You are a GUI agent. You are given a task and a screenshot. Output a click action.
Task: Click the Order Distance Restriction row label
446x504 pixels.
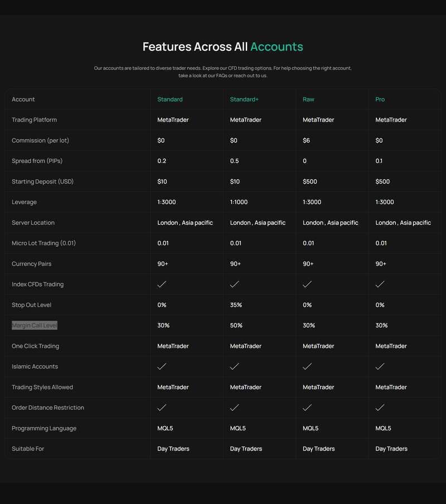tap(48, 408)
